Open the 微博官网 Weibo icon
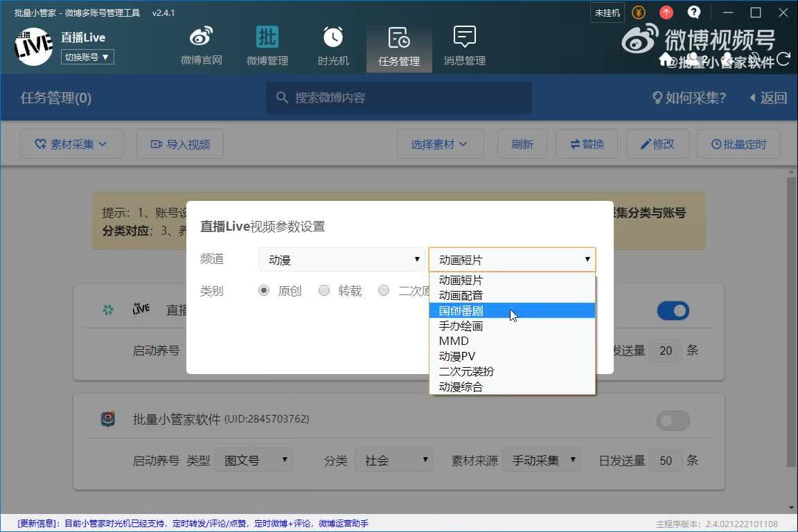 [201, 46]
